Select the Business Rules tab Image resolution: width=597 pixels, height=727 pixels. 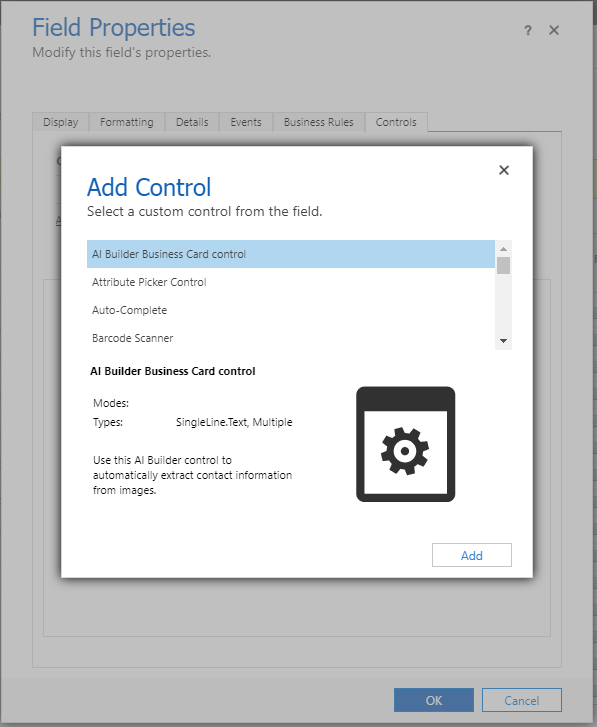pyautogui.click(x=318, y=122)
